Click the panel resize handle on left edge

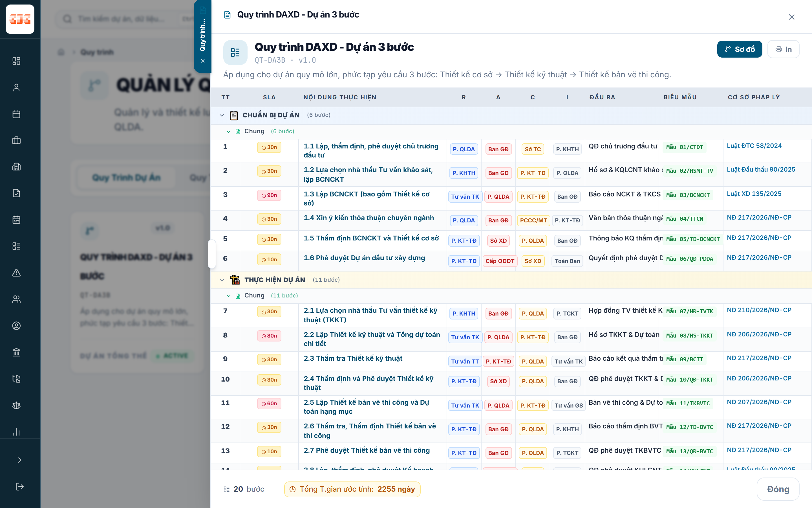(x=212, y=254)
